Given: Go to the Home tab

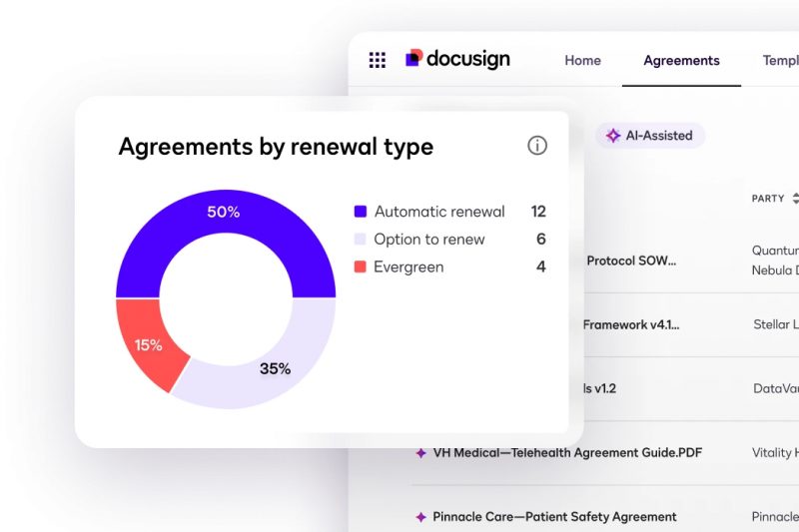Looking at the screenshot, I should click(x=582, y=61).
